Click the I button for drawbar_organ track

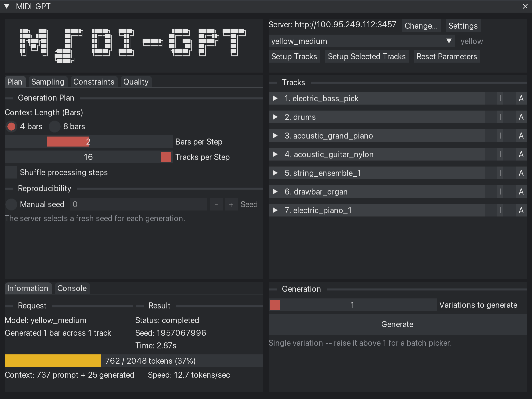click(x=501, y=192)
